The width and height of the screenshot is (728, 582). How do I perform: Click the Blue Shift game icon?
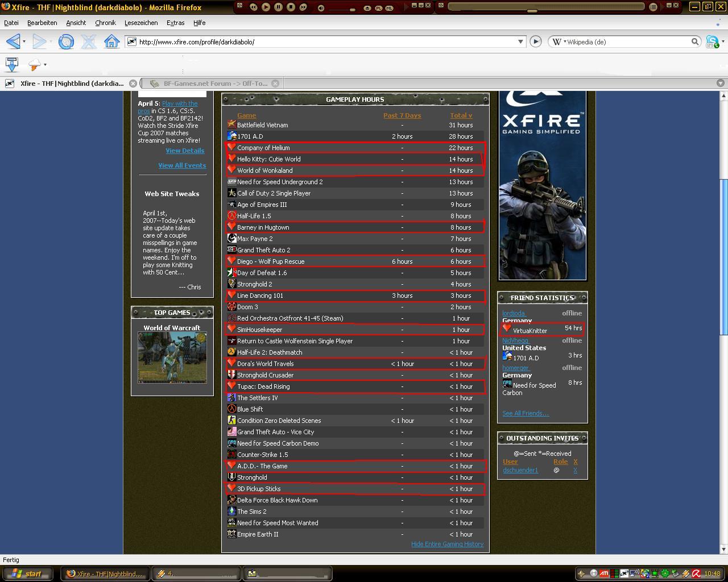click(231, 409)
